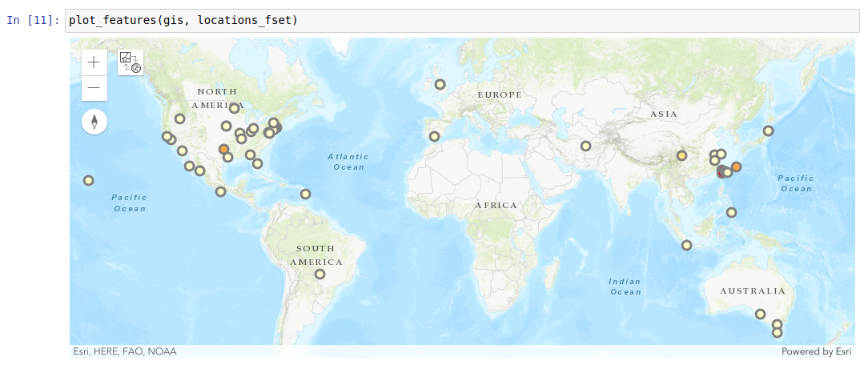
Task: Select the In [11] cell prompt
Action: pyautogui.click(x=32, y=20)
